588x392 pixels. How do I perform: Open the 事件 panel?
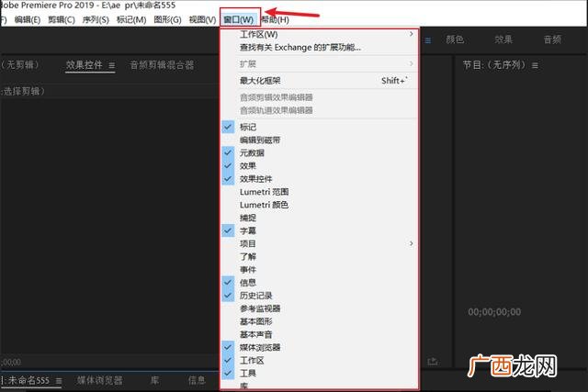320,270
